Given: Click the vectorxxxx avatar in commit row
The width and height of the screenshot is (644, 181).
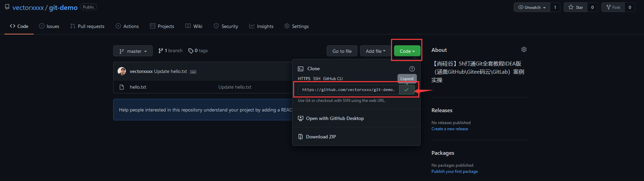Looking at the screenshot, I should (x=122, y=71).
